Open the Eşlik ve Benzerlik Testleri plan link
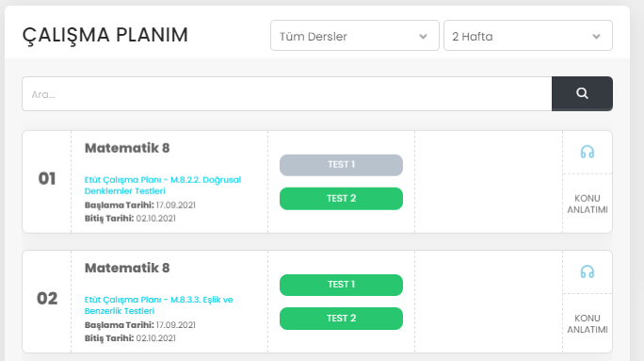Image resolution: width=644 pixels, height=361 pixels. click(x=158, y=305)
